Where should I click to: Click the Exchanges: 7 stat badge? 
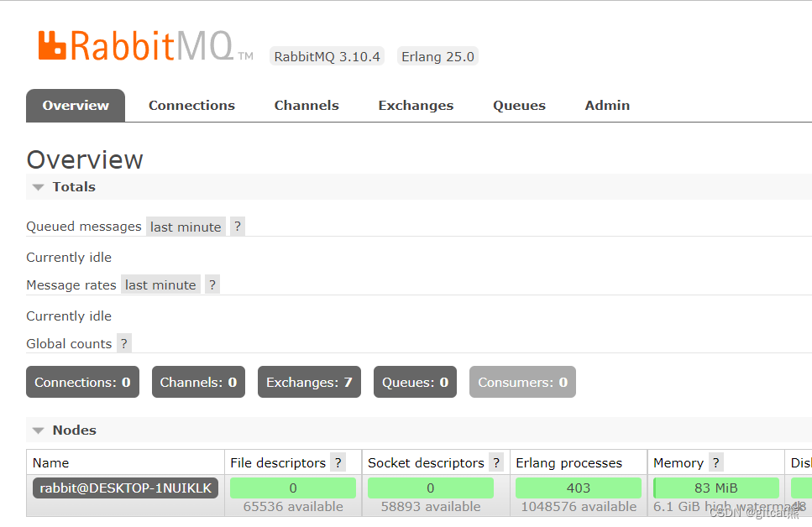click(309, 382)
